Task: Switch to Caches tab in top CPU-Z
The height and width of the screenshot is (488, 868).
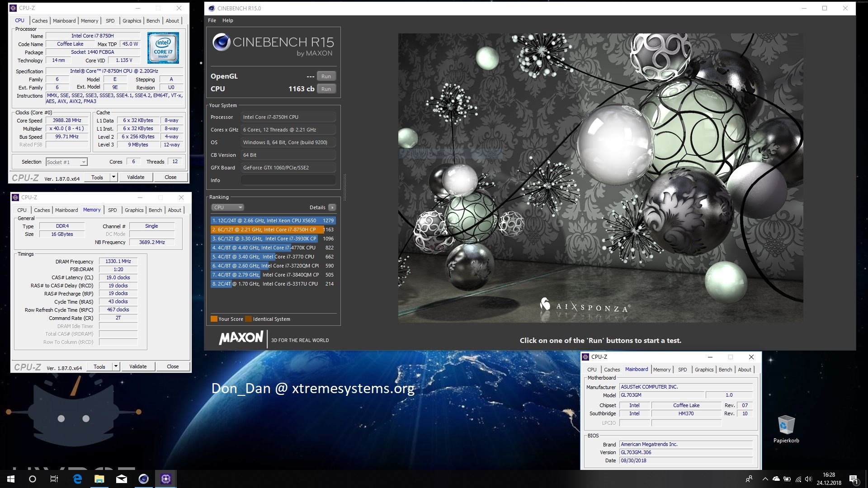Action: point(39,21)
